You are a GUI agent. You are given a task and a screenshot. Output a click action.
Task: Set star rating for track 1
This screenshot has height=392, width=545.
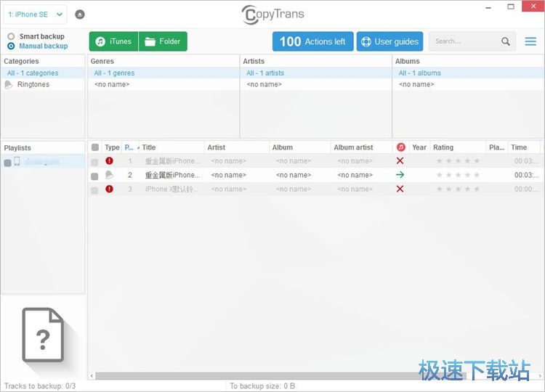[458, 160]
